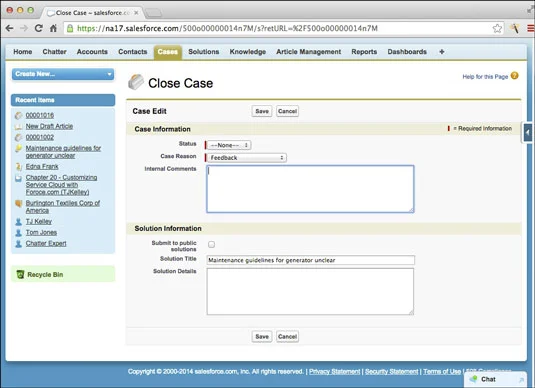Viewport: 535px width, 388px height.
Task: Open the Dashboards tab
Action: point(407,52)
